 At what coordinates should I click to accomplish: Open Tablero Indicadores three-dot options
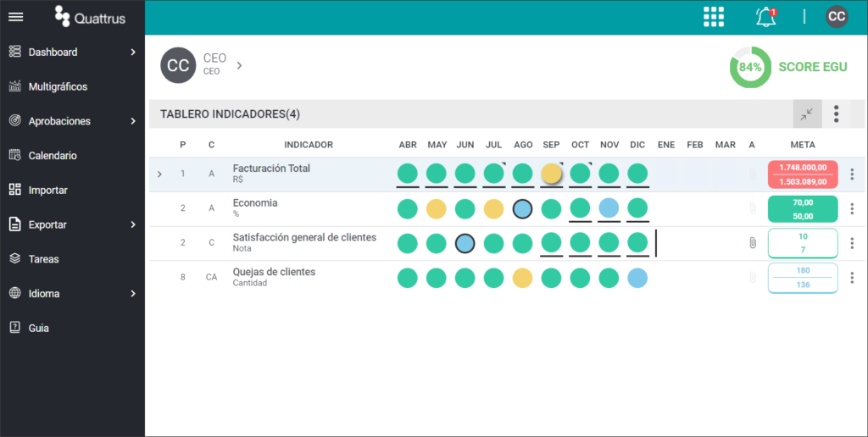tap(837, 114)
